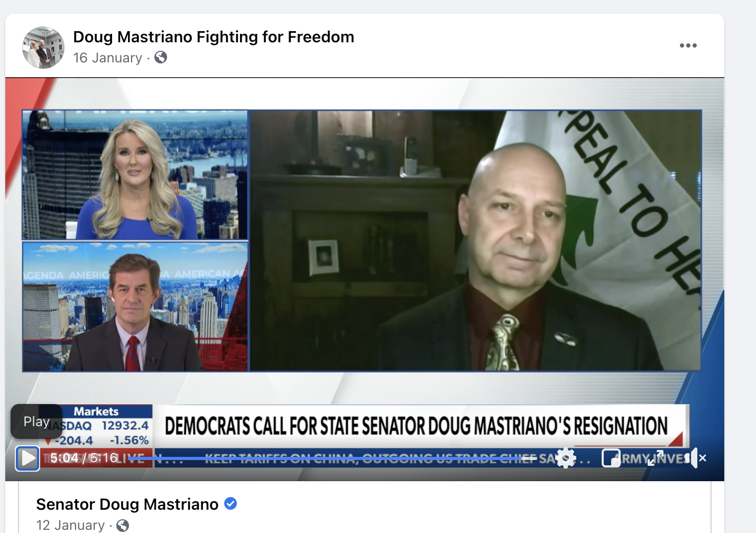Screen dimensions: 756x533
Task: Expand video to fullscreen
Action: [656, 458]
